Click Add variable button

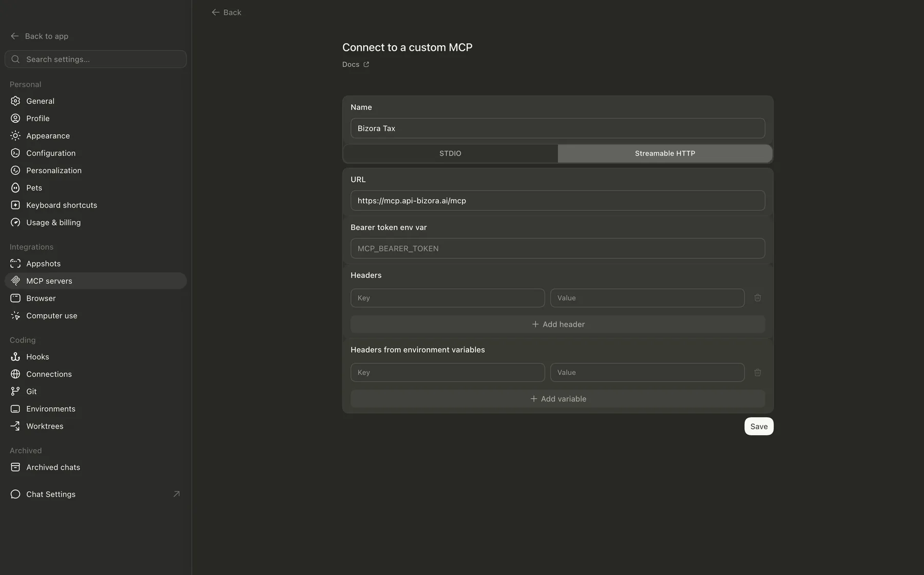(x=557, y=399)
